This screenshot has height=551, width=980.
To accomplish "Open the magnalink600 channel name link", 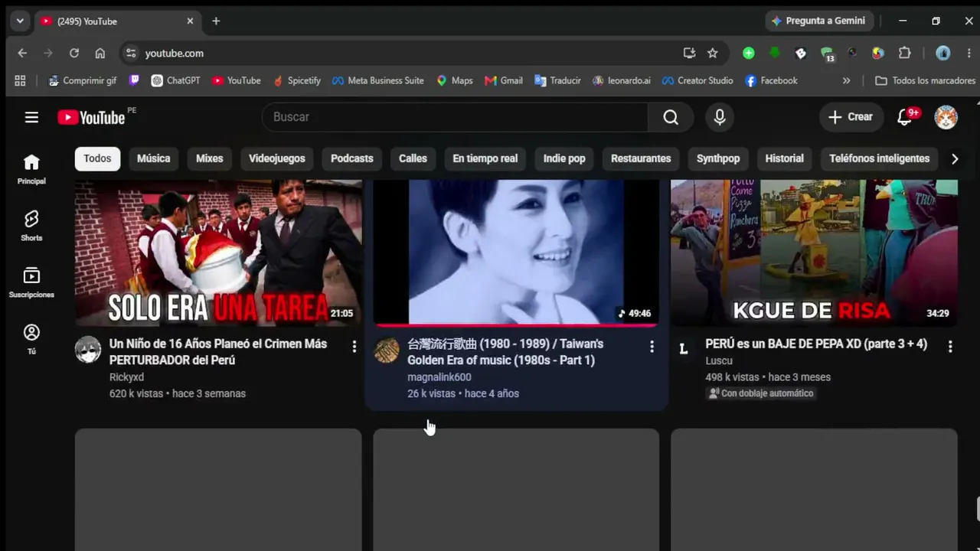I will 439,377.
